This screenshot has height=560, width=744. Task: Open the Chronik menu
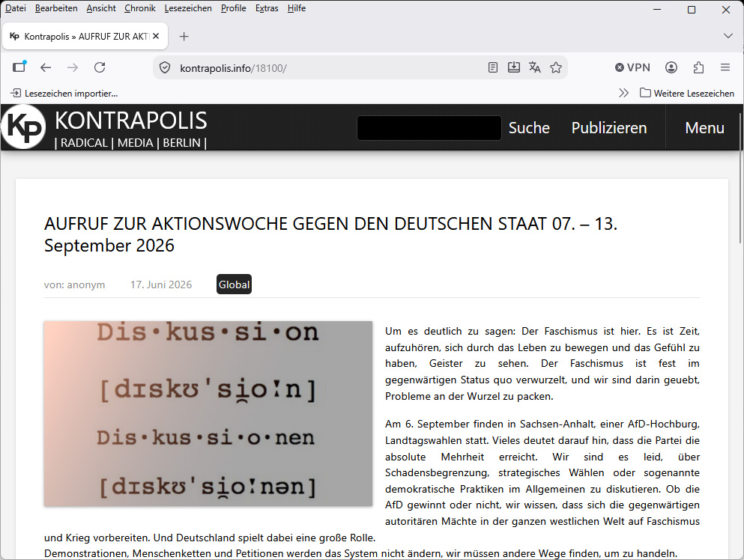[140, 8]
